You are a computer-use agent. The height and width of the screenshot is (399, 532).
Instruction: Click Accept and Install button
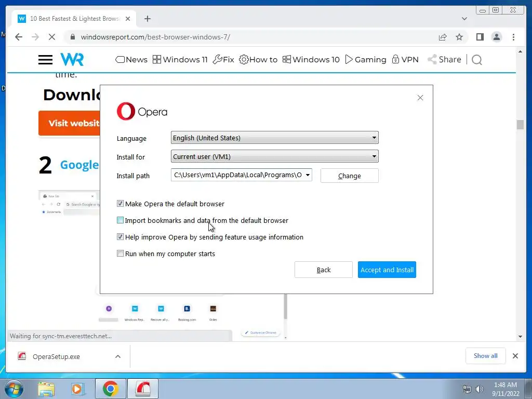[x=387, y=270]
